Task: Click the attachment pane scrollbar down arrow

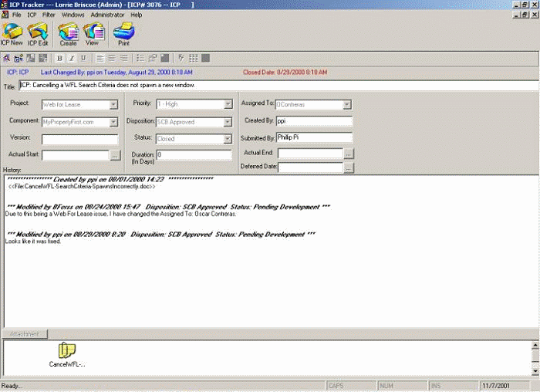Action: point(535,371)
